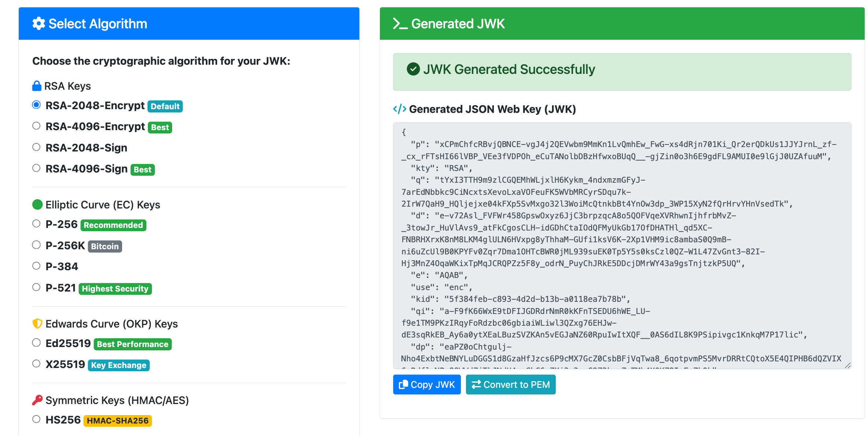Click the green checkmark success icon
This screenshot has width=868, height=436.
point(413,69)
